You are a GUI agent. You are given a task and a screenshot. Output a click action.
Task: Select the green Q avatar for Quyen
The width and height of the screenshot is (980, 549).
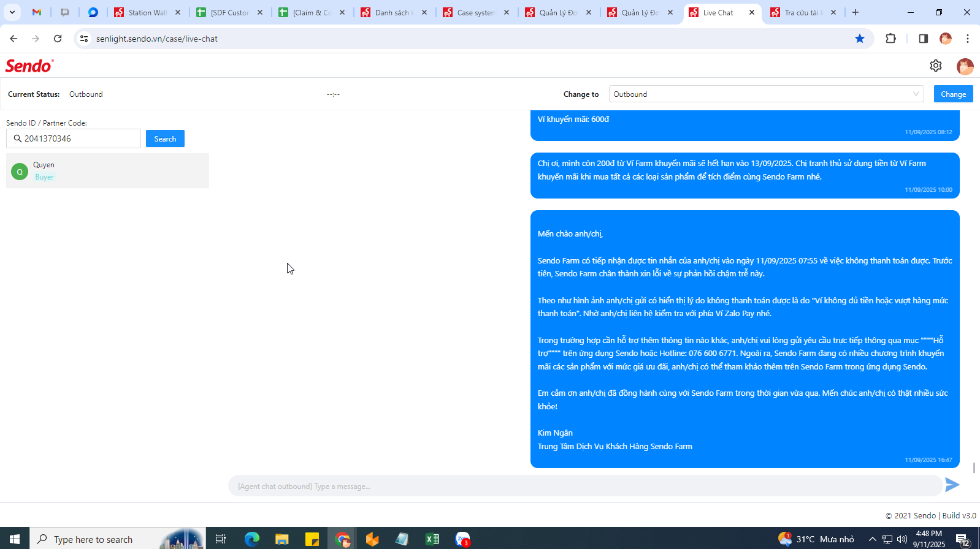pos(20,172)
